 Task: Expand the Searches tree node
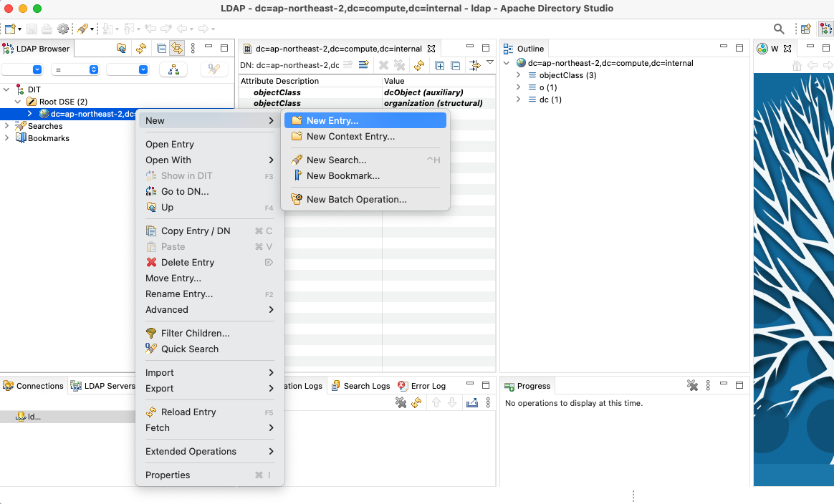coord(6,126)
